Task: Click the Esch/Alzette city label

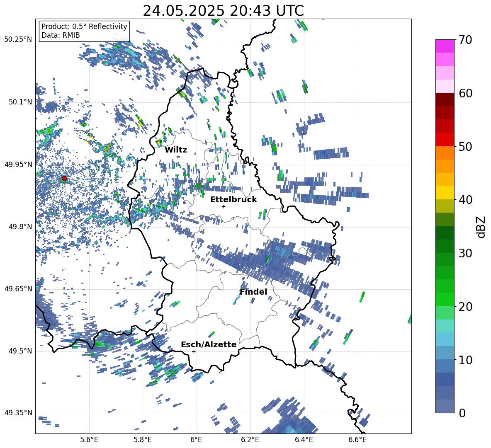Action: pyautogui.click(x=209, y=344)
